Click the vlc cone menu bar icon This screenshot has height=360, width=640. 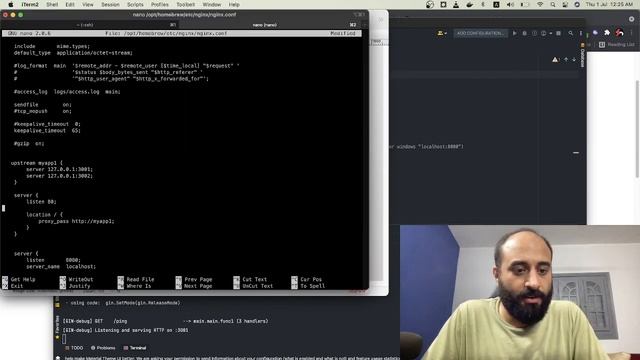coord(456,4)
